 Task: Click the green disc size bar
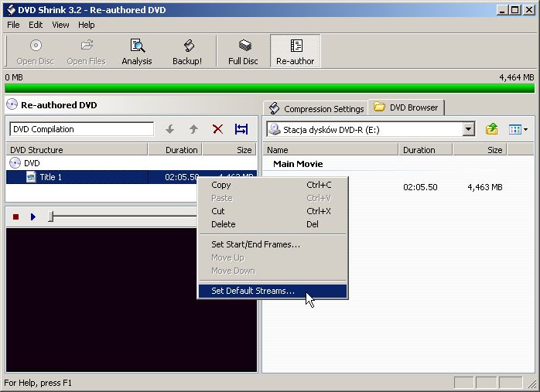[x=270, y=88]
